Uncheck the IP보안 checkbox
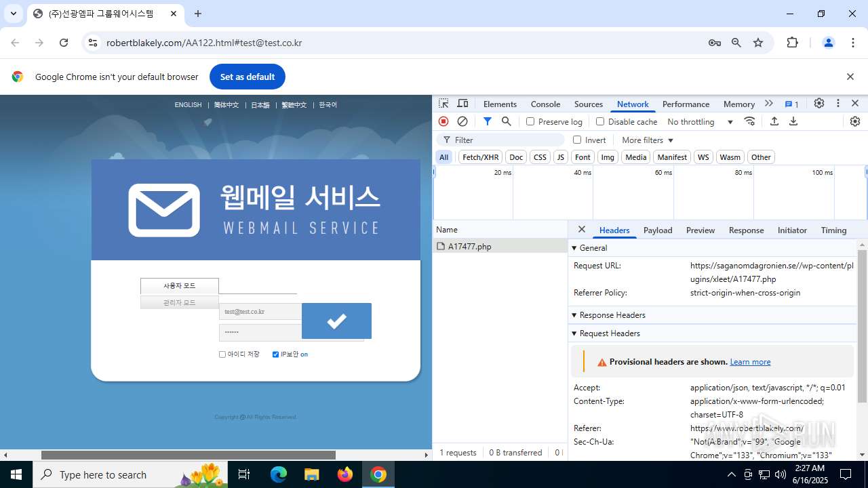The width and height of the screenshot is (868, 488). 275,354
